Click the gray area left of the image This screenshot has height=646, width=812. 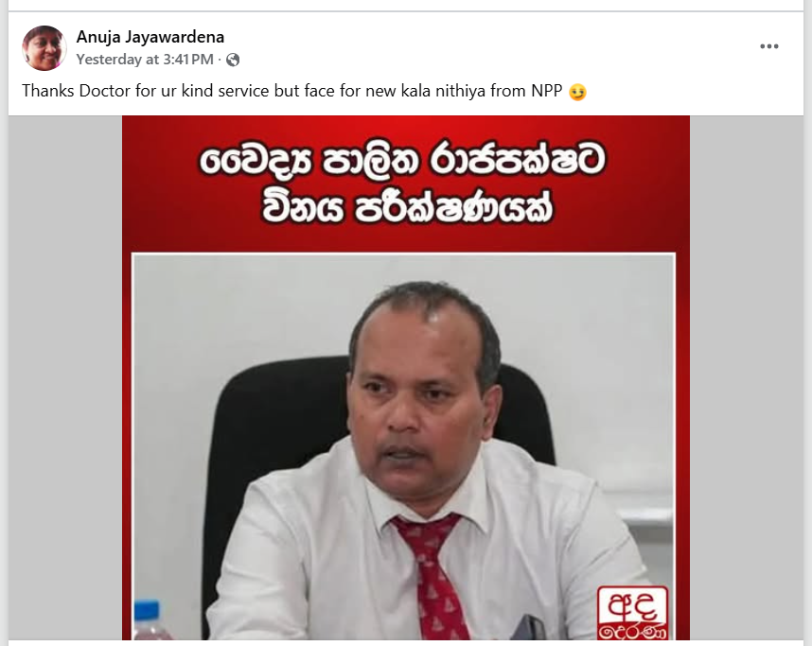(65, 378)
